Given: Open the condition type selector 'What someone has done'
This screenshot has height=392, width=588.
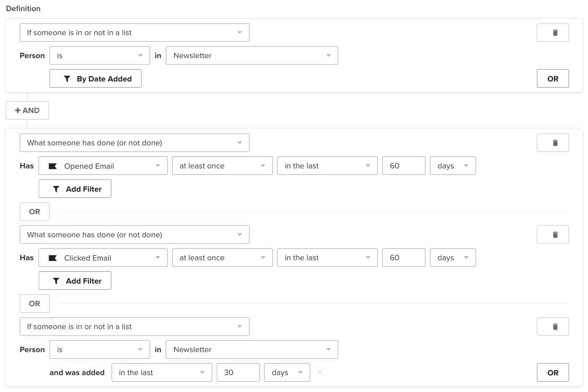Looking at the screenshot, I should [134, 143].
